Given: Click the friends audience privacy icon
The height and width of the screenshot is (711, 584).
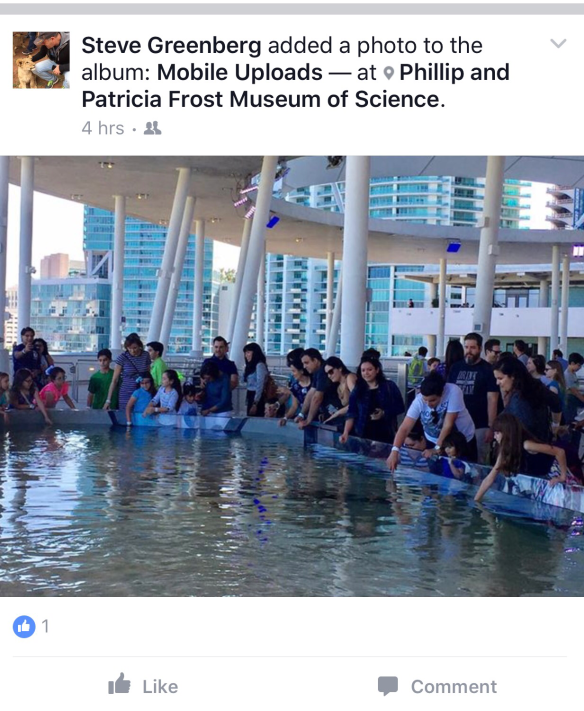Looking at the screenshot, I should click(x=152, y=128).
